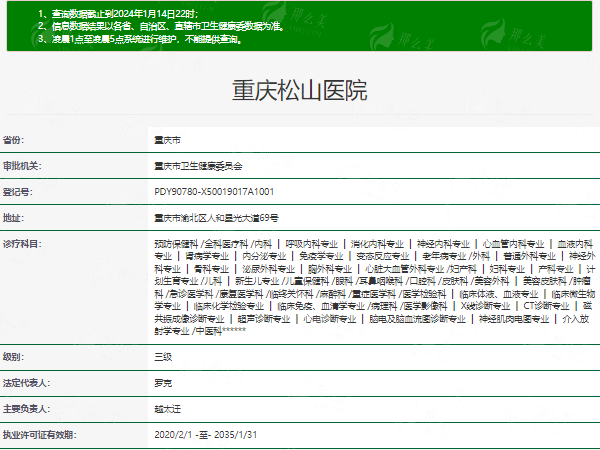Click 美容皮肤科 in the department list
This screenshot has height=450, width=600.
tap(545, 281)
